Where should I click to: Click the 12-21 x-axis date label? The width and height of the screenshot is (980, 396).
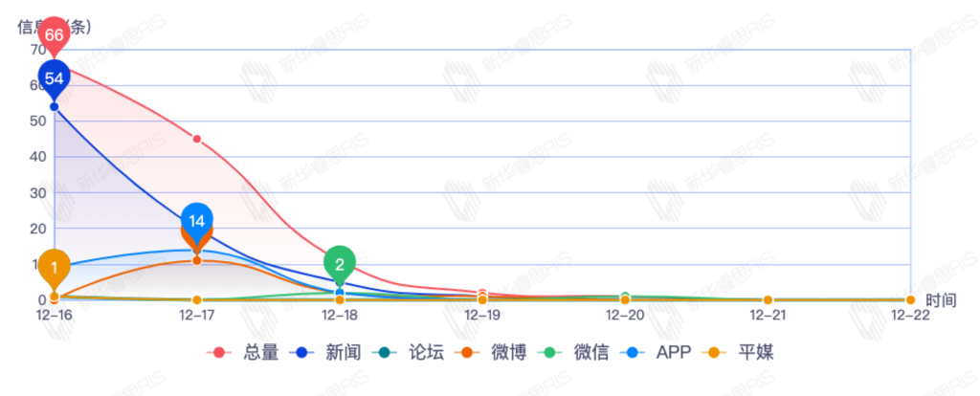pos(768,315)
